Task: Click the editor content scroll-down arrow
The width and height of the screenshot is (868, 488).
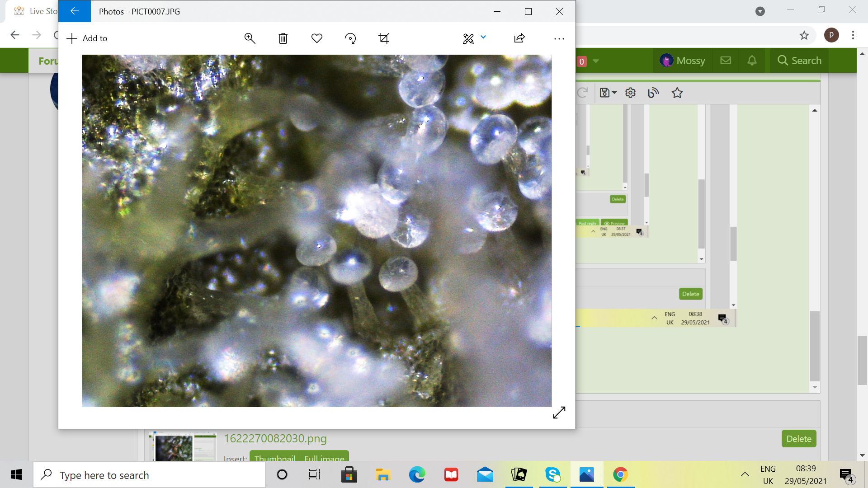Action: [815, 387]
